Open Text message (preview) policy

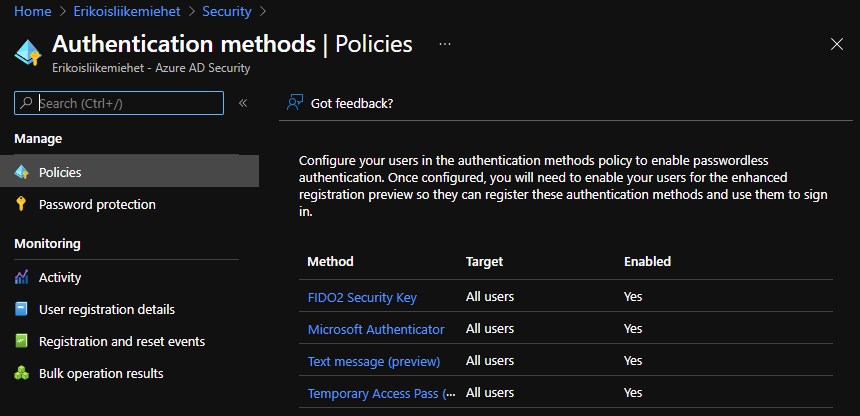pos(374,361)
